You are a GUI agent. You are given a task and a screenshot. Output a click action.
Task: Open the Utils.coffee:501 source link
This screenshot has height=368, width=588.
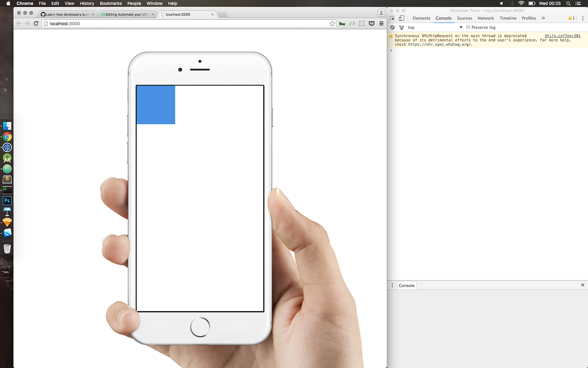click(x=562, y=35)
